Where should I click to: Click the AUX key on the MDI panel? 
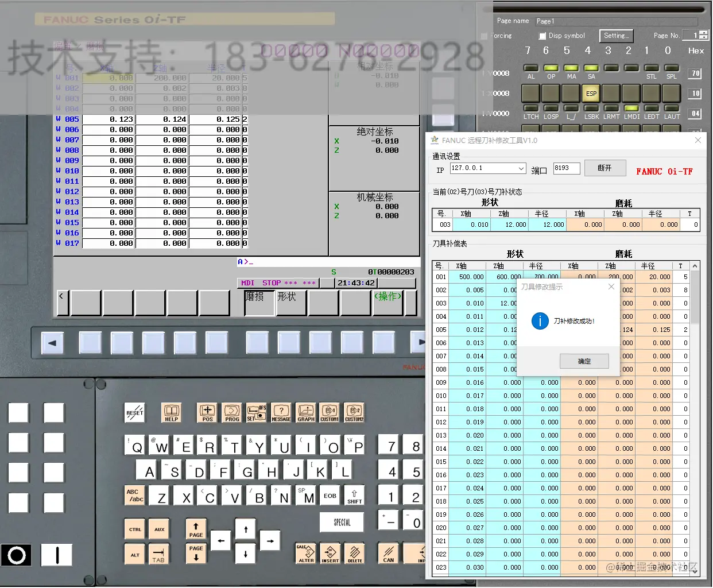[160, 529]
